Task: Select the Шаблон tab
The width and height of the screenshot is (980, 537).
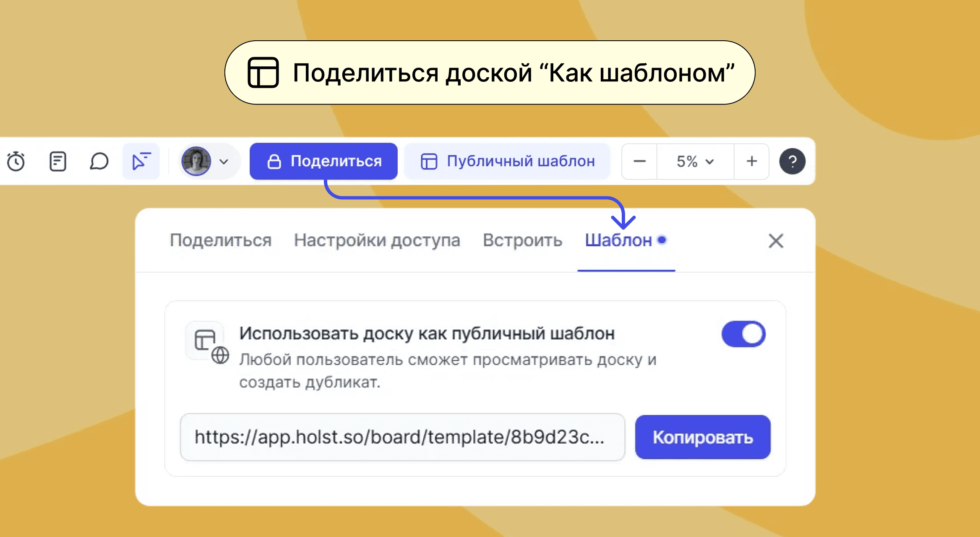Action: (x=619, y=240)
